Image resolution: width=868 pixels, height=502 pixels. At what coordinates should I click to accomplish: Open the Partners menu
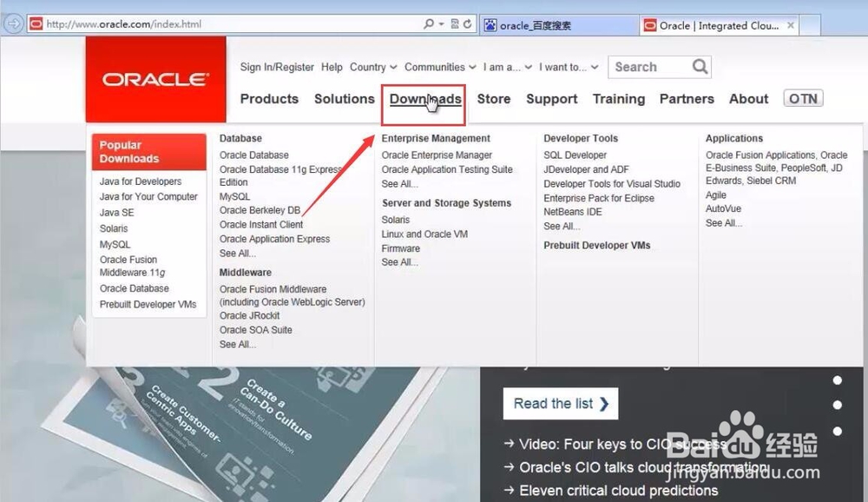point(687,99)
